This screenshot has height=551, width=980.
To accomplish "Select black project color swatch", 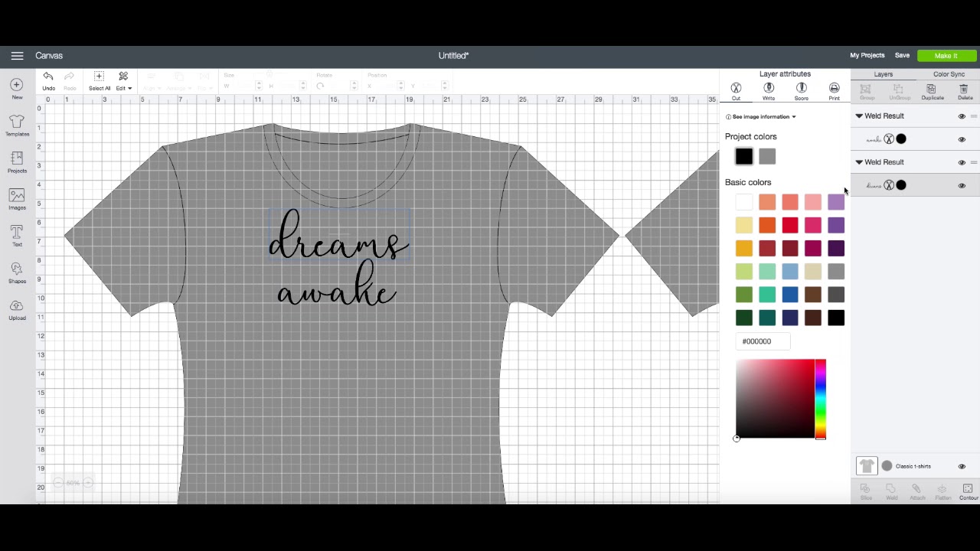I will pyautogui.click(x=744, y=156).
